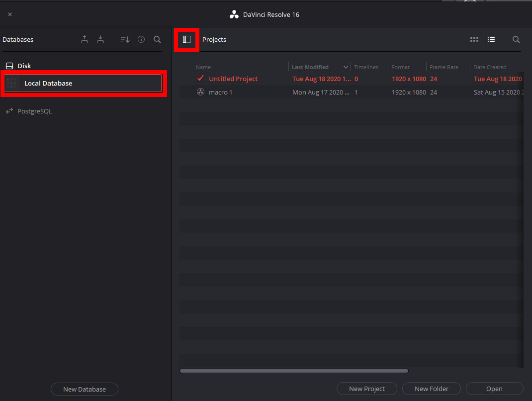Click the red checkmark on Untitled Project
The width and height of the screenshot is (532, 401).
[x=200, y=78]
